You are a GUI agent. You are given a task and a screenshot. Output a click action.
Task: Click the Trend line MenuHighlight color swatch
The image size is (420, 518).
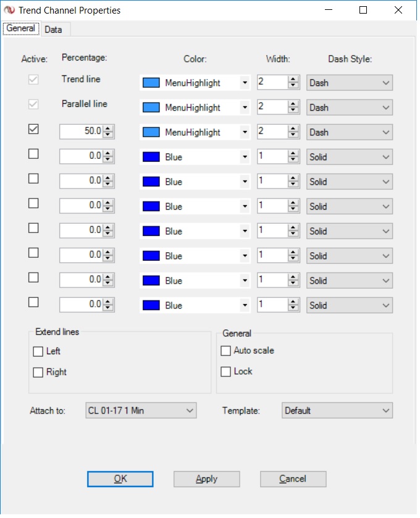[151, 83]
